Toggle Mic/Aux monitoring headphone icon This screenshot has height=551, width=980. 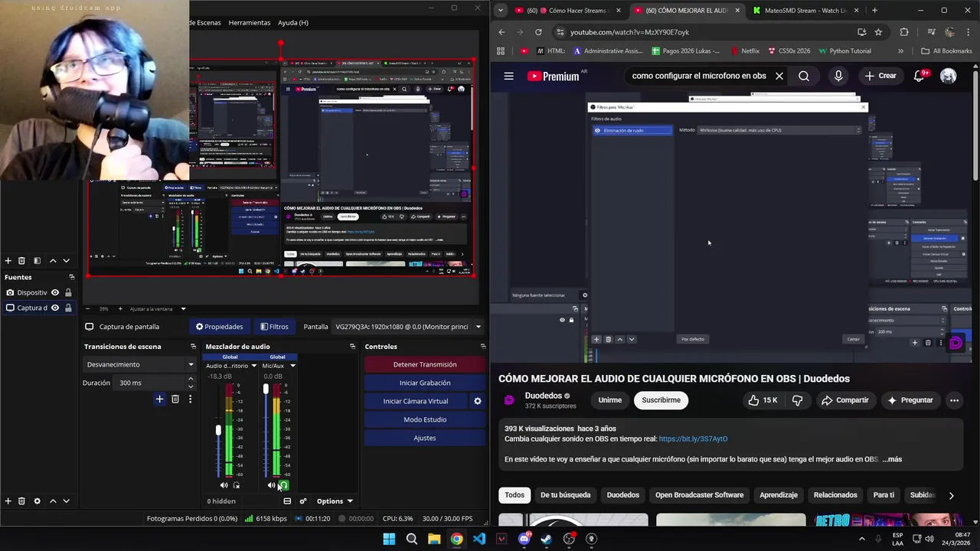click(x=283, y=485)
